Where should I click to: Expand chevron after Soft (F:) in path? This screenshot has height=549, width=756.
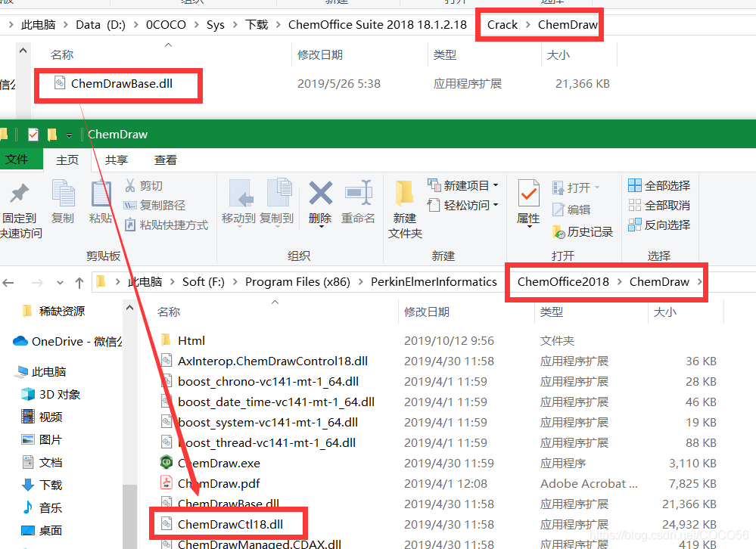pyautogui.click(x=235, y=282)
